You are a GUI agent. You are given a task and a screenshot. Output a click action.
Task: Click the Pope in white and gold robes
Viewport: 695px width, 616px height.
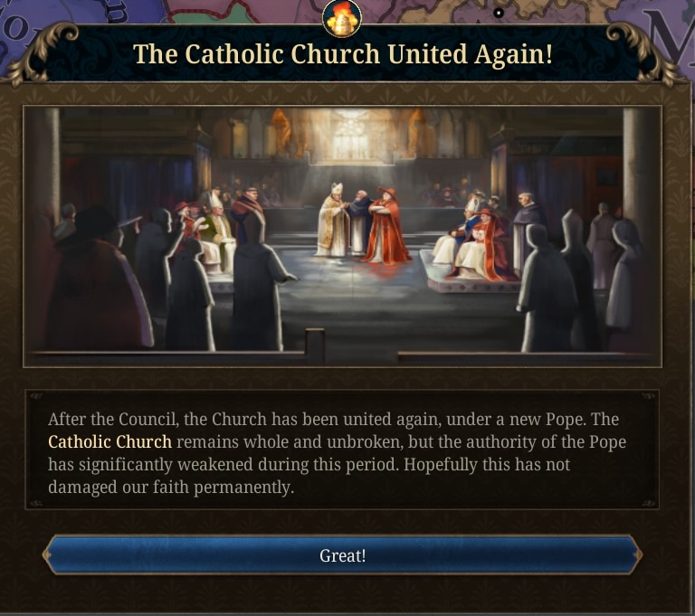[333, 220]
